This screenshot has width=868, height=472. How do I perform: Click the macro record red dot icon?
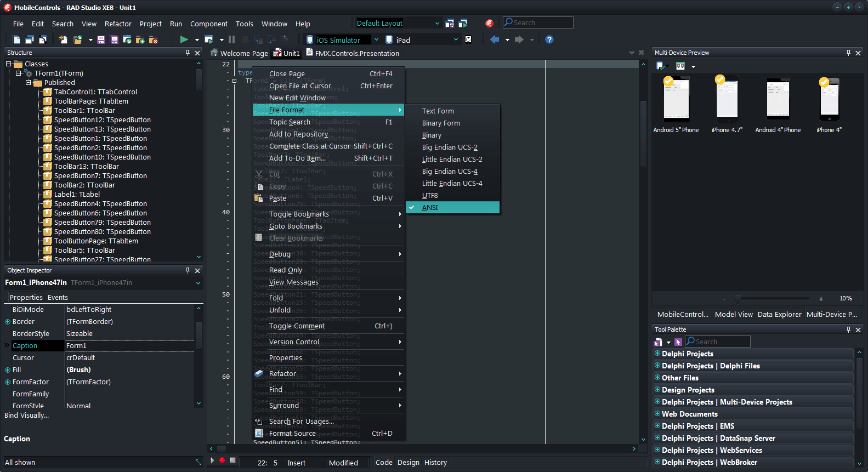click(x=222, y=460)
